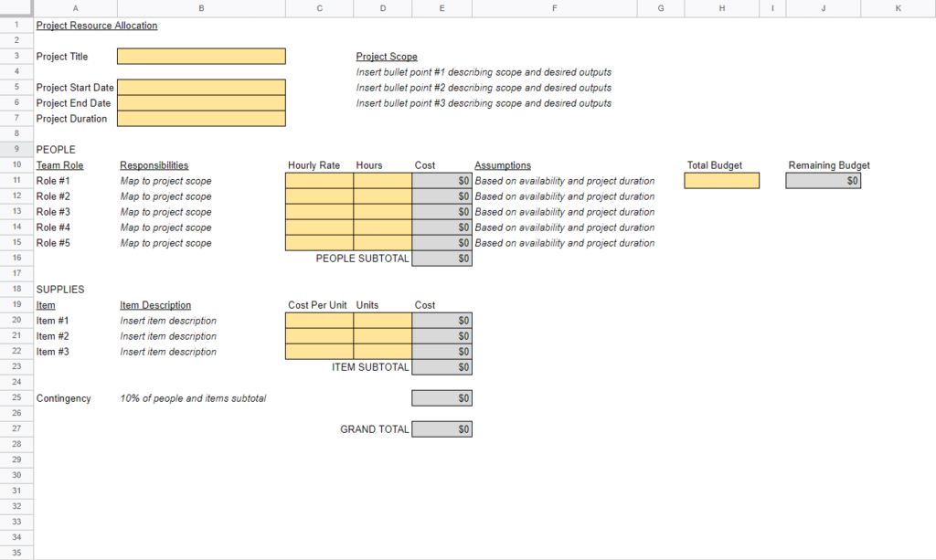Click the Hours cell for Role #5
The height and width of the screenshot is (560, 936).
click(383, 243)
